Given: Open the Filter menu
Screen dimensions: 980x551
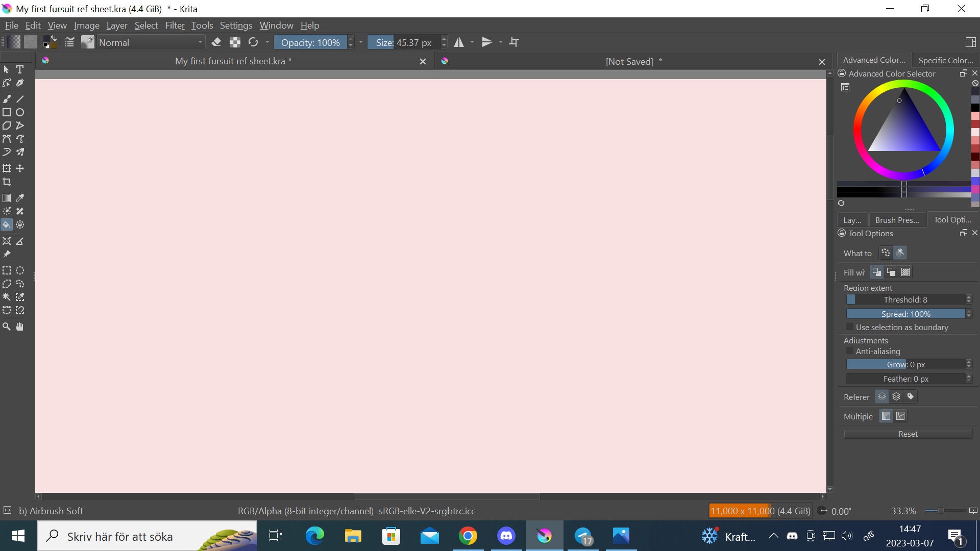Looking at the screenshot, I should [x=175, y=26].
